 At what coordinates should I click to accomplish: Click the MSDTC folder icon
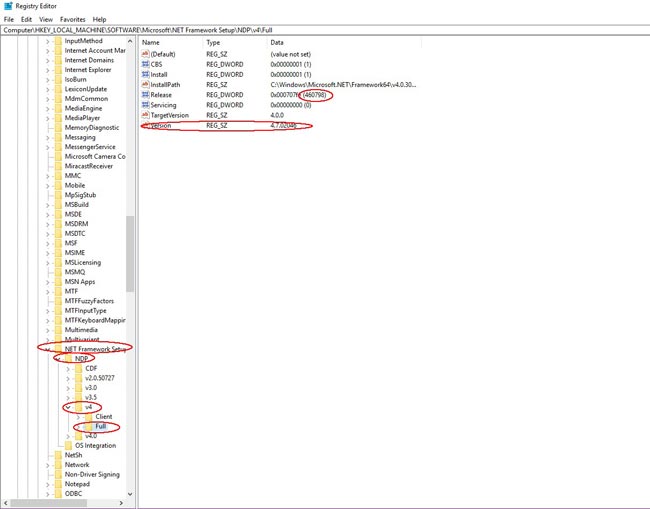tap(58, 233)
